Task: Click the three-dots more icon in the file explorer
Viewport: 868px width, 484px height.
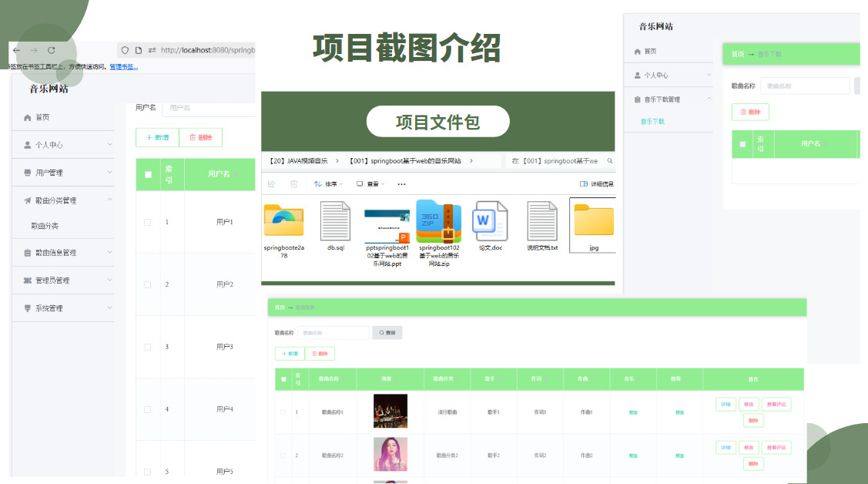Action: point(401,184)
